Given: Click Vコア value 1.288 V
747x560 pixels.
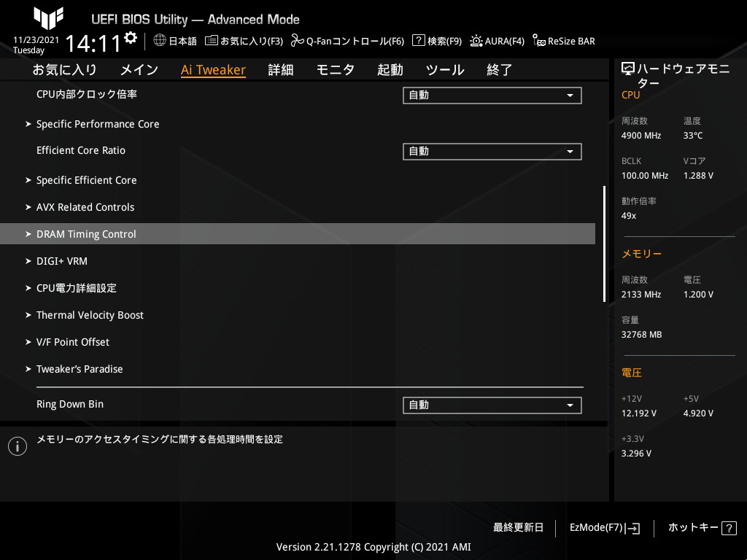Looking at the screenshot, I should (x=698, y=176).
